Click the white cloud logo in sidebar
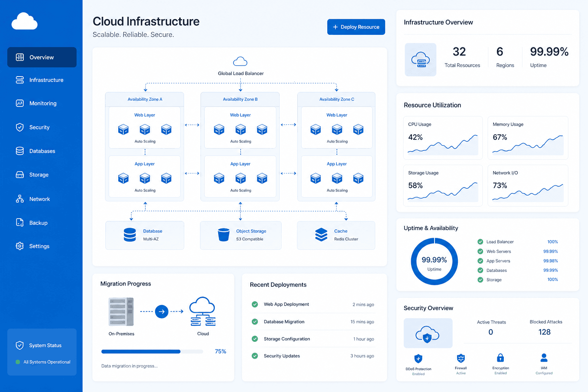 [x=24, y=21]
